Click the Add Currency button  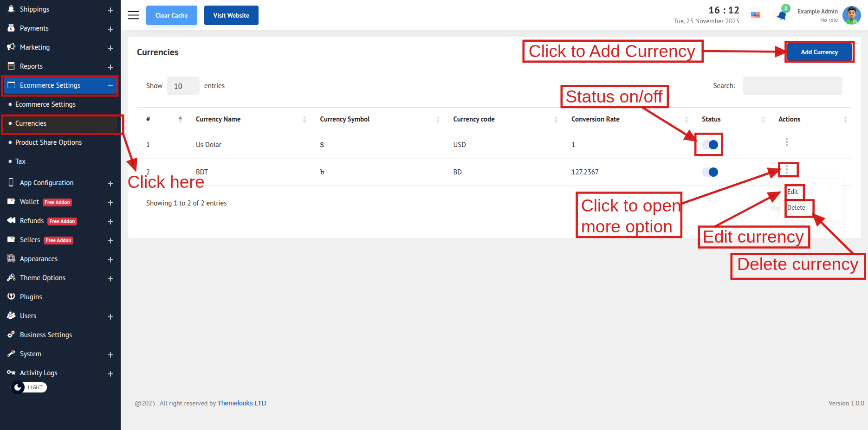click(819, 52)
